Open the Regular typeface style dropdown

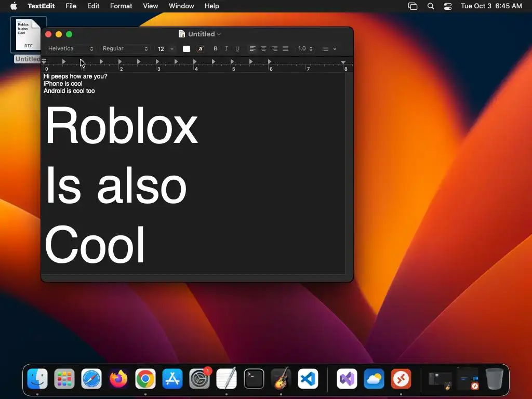coord(125,48)
